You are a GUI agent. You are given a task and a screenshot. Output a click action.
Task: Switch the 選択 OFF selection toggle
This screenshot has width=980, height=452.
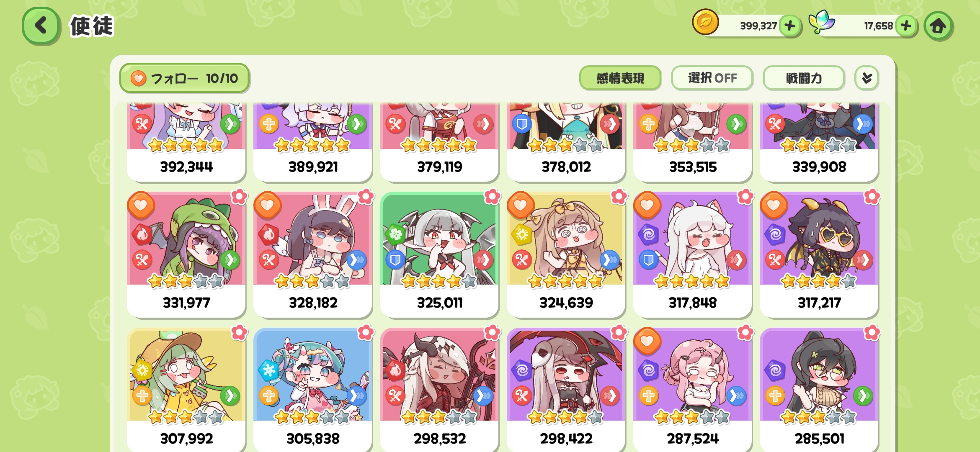tap(712, 78)
